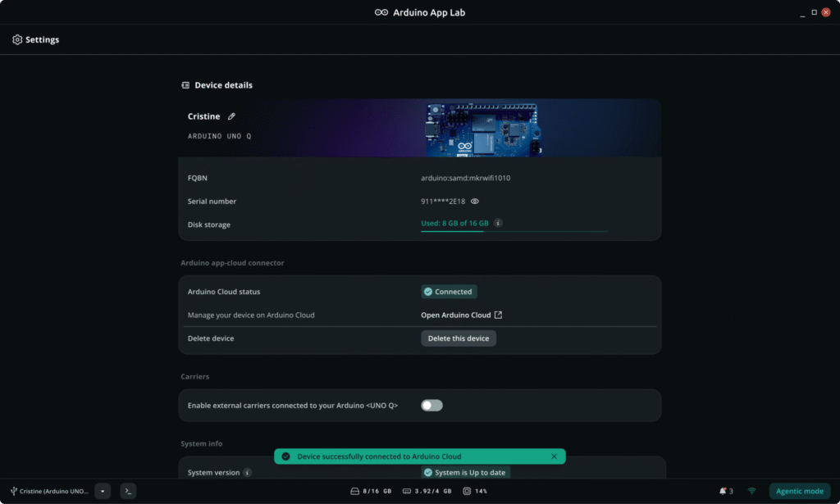
Task: Click the disk storage info icon
Action: pyautogui.click(x=498, y=223)
